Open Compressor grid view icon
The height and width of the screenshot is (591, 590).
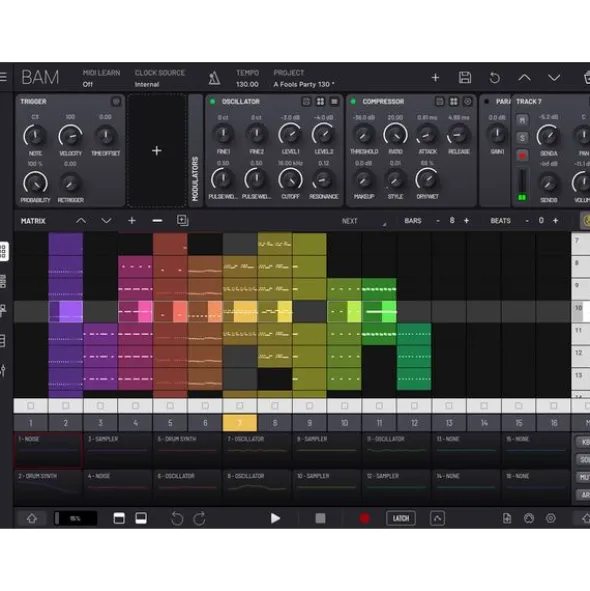[x=454, y=101]
